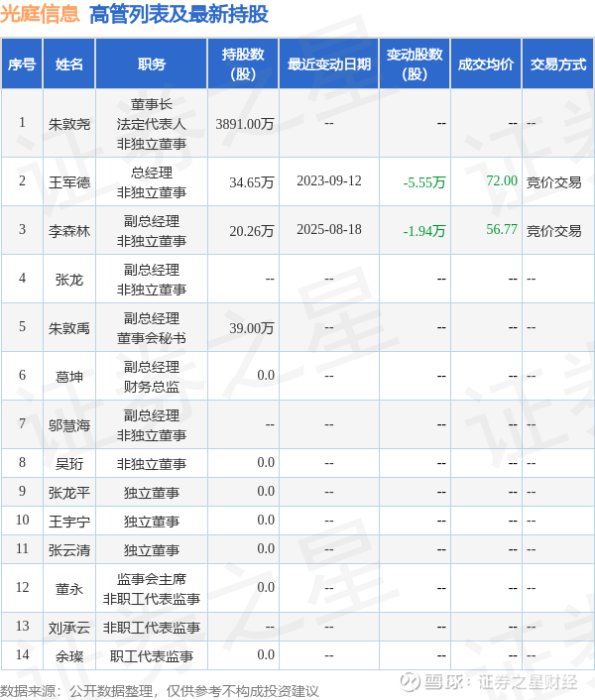This screenshot has height=700, width=595.
Task: Click the holding value 34.65万
Action: tap(252, 182)
